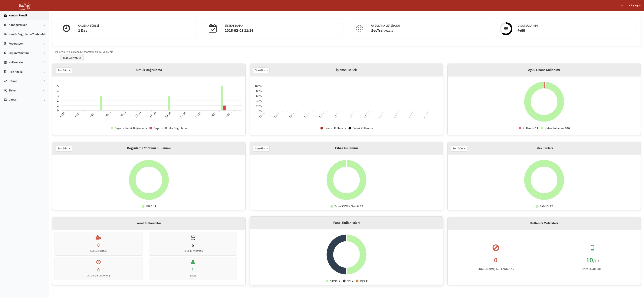This screenshot has width=644, height=298.
Task: Select the Erişim Yönetimi shield icon
Action: [5, 53]
